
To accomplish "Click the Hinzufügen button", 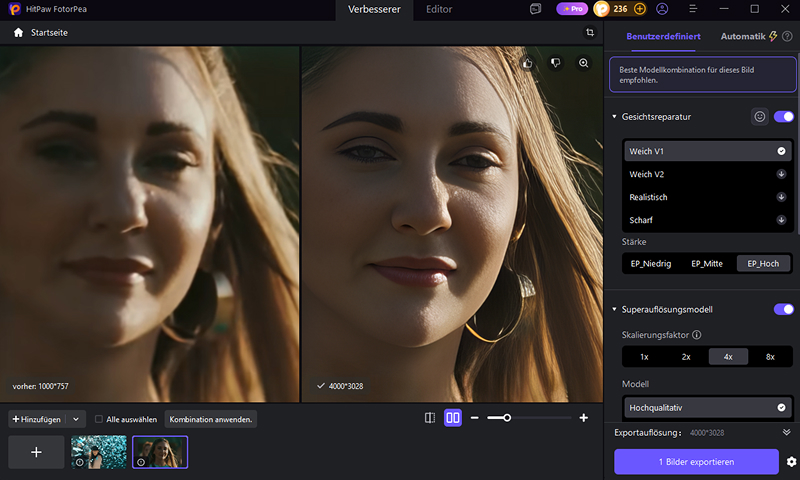I will (37, 419).
